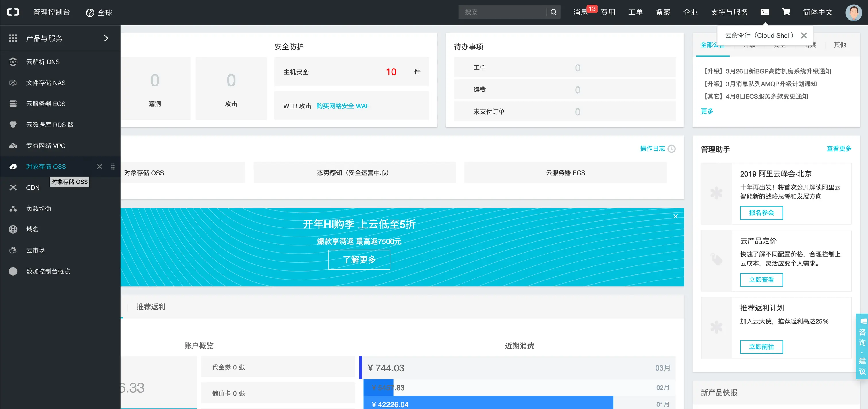This screenshot has height=409, width=868.
Task: Open the messages notification with badge 13
Action: [x=581, y=12]
